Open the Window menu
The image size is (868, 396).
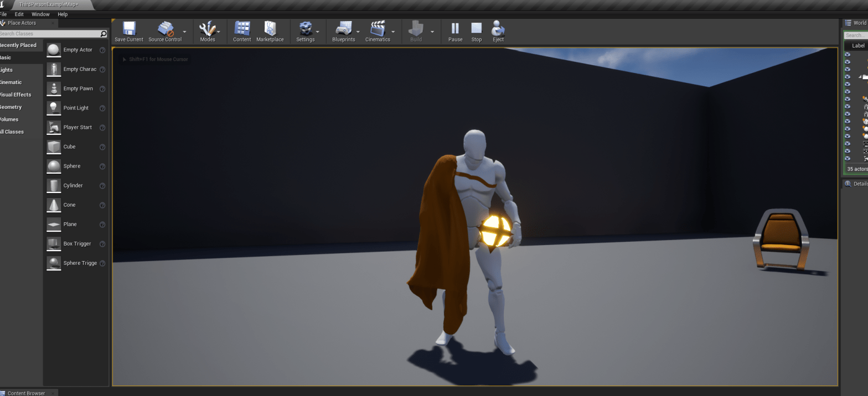tap(40, 14)
